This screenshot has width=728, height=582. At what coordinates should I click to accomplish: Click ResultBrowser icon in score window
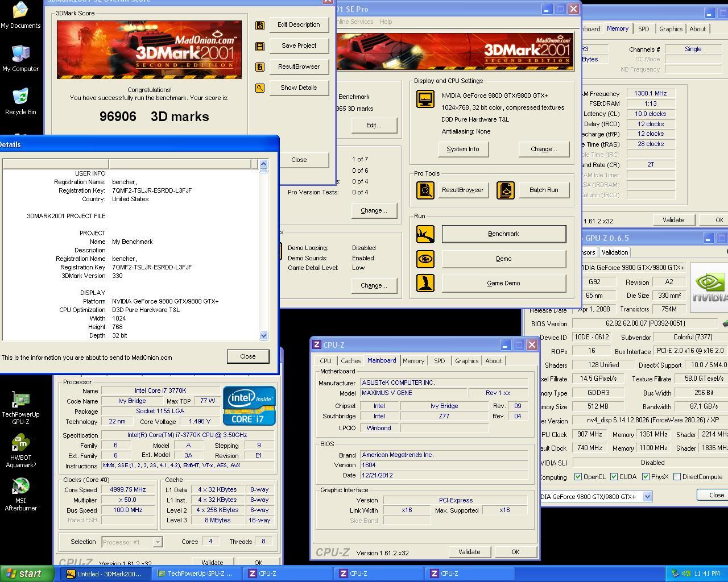(260, 67)
